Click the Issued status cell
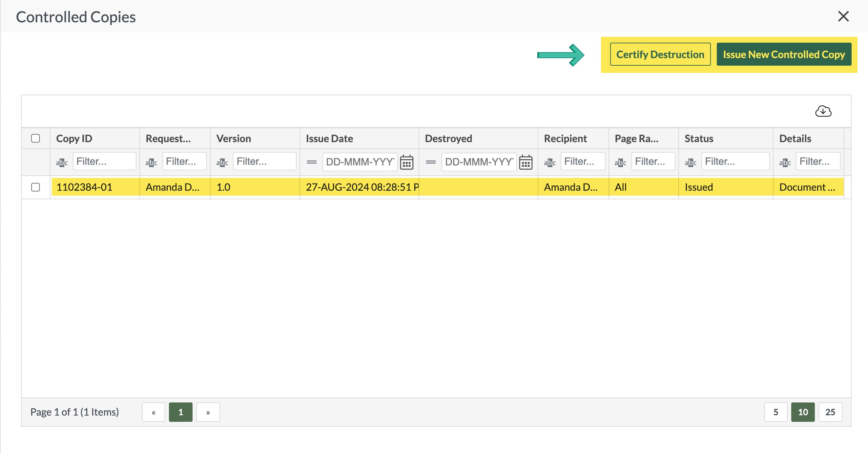 pos(726,187)
